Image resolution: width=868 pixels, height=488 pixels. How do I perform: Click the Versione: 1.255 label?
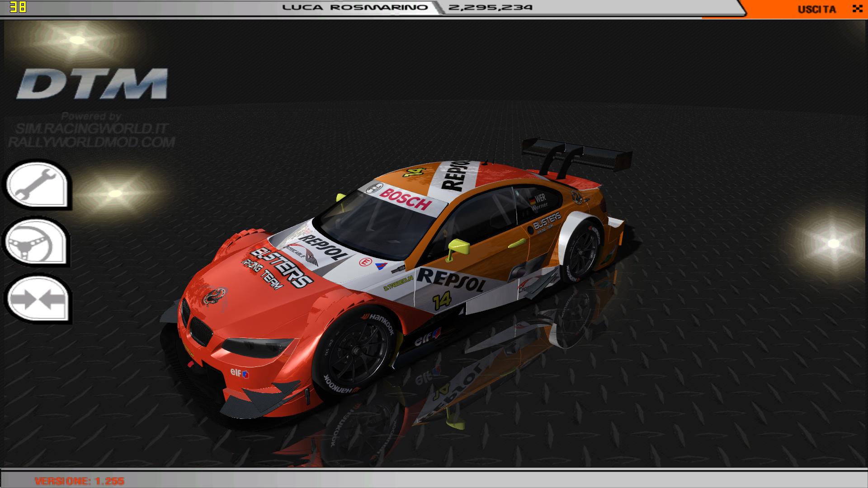pyautogui.click(x=80, y=481)
